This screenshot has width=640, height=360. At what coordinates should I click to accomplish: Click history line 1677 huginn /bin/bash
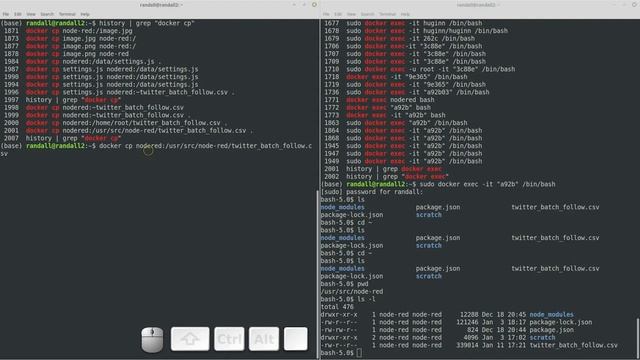pyautogui.click(x=403, y=23)
